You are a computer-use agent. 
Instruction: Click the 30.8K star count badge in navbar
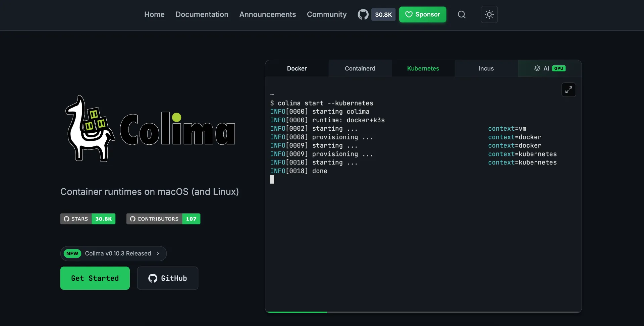tap(383, 14)
